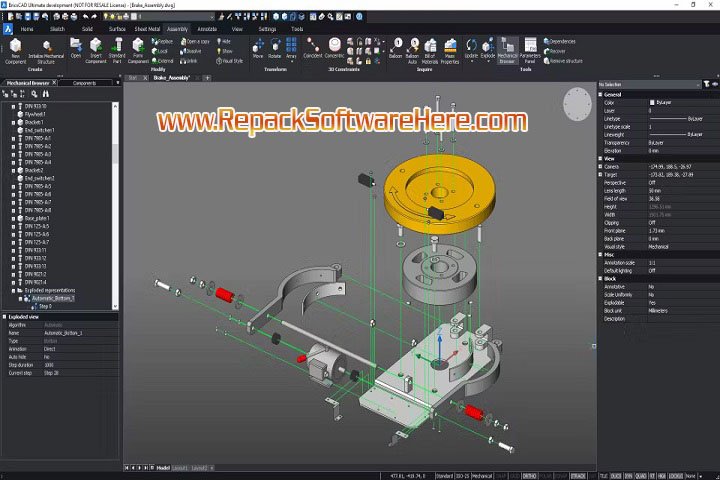Collapse the Exploded representations tree node
720x480 pixels.
pyautogui.click(x=13, y=290)
